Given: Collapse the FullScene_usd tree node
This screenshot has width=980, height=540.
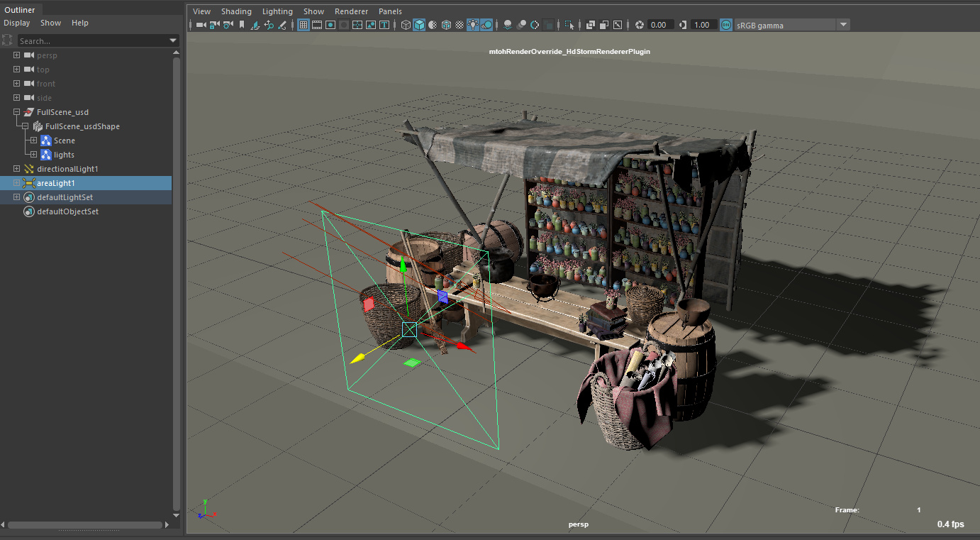Looking at the screenshot, I should 17,112.
